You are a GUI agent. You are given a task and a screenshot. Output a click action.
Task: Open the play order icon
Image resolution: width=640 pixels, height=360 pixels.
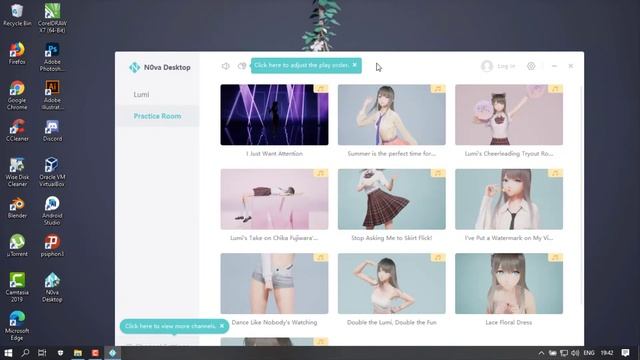tap(242, 66)
